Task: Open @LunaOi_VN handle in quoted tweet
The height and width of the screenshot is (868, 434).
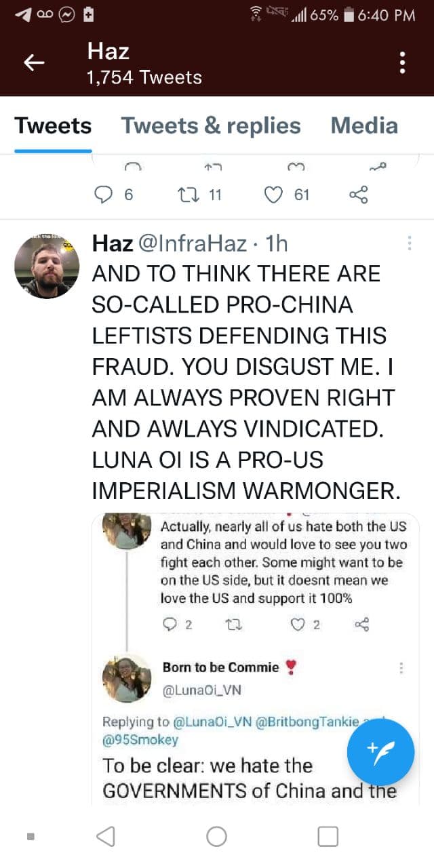Action: [201, 690]
